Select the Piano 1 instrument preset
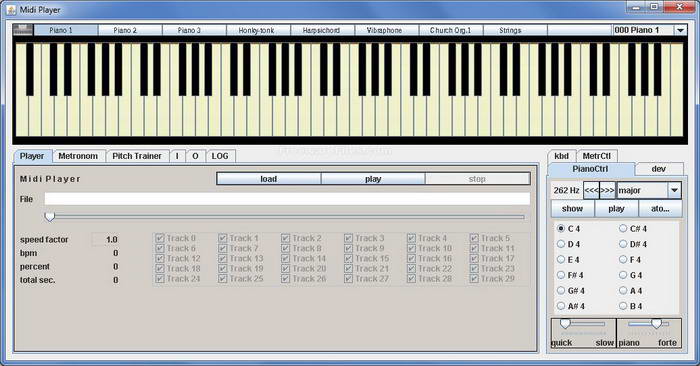 pos(66,30)
